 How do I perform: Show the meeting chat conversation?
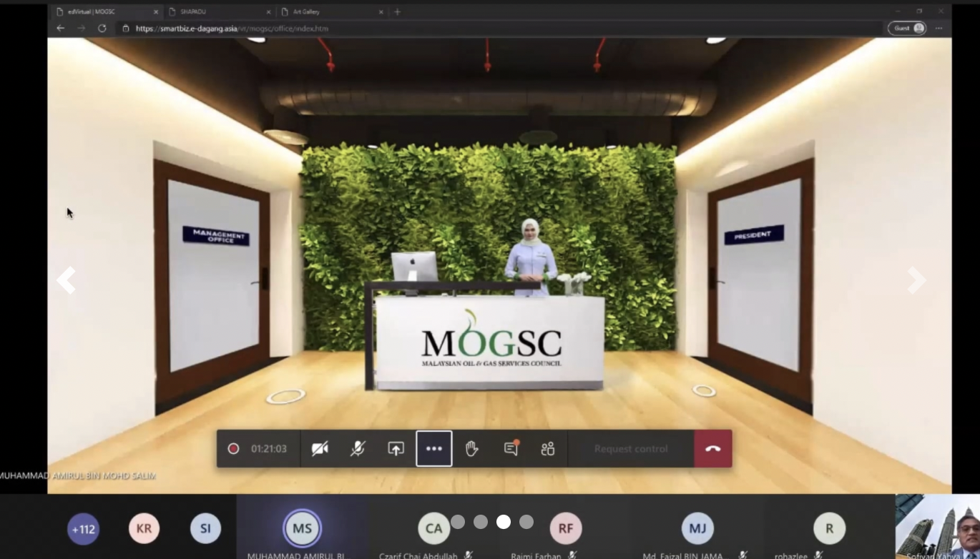click(511, 449)
